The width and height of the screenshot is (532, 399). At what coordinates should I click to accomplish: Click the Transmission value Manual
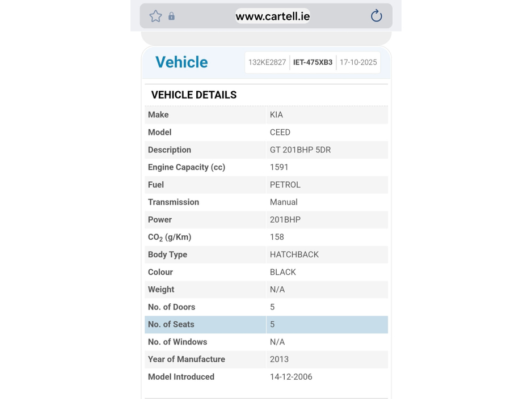284,202
